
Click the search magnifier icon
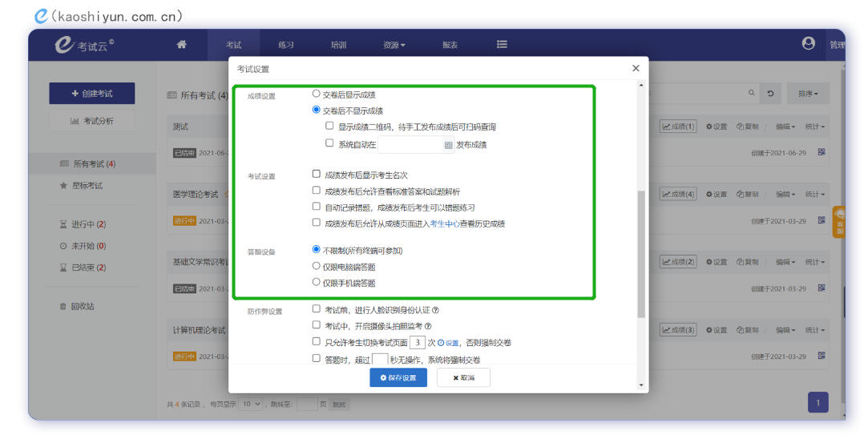[x=751, y=93]
